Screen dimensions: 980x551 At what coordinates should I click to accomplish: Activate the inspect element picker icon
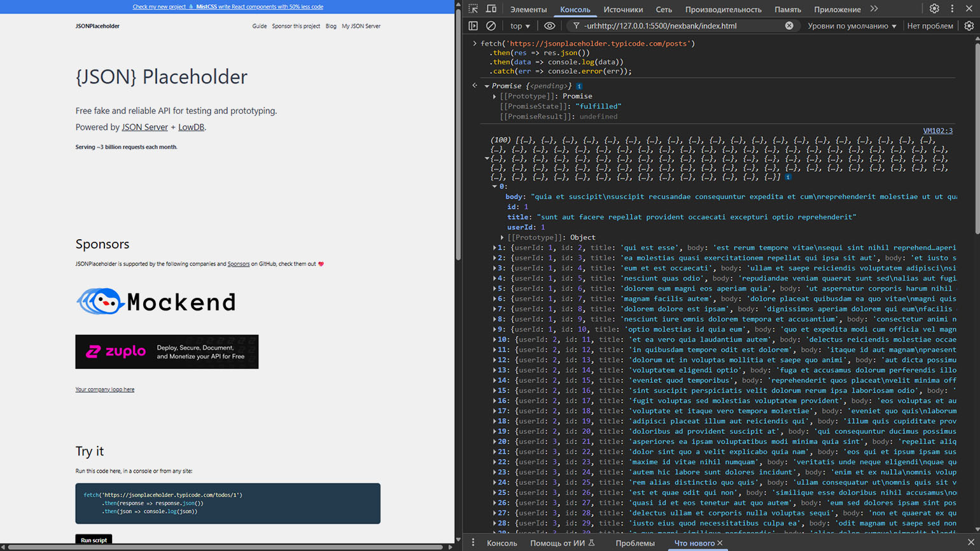tap(473, 9)
